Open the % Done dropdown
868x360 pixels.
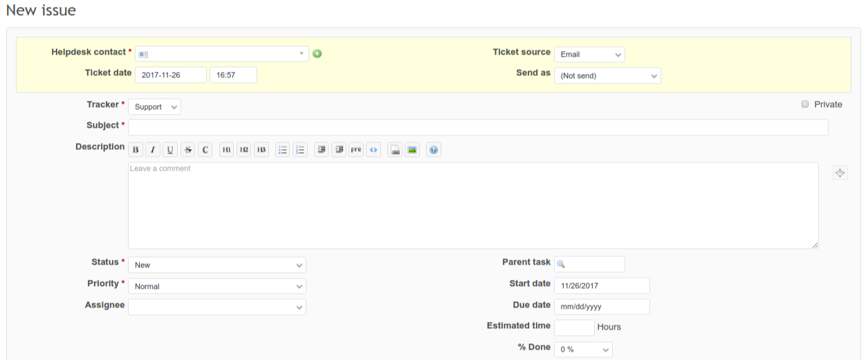583,350
